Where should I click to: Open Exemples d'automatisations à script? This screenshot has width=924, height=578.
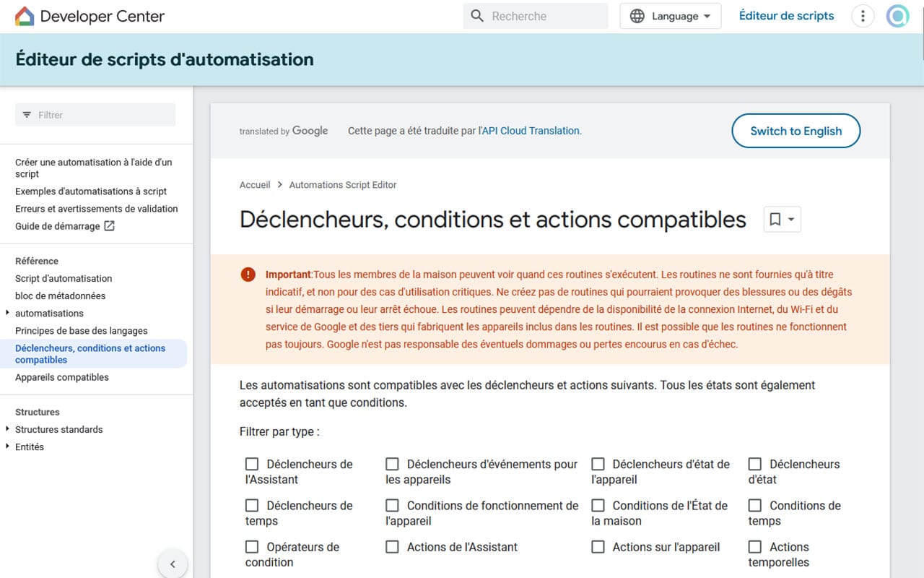(x=91, y=191)
